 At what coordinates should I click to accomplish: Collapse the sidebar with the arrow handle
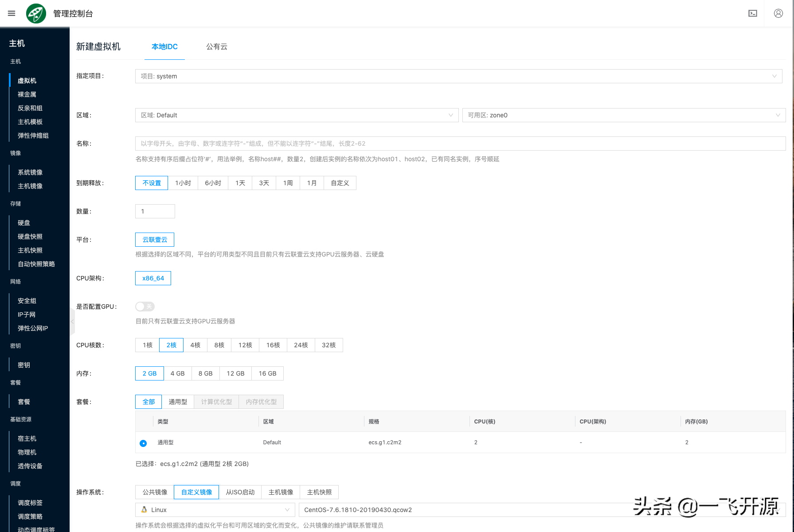tap(72, 322)
